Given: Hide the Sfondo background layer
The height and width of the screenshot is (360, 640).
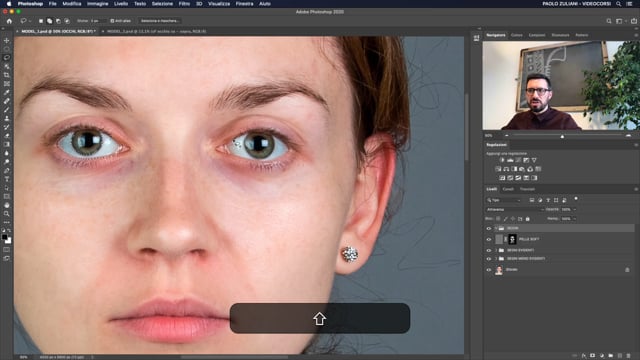Looking at the screenshot, I should [489, 270].
